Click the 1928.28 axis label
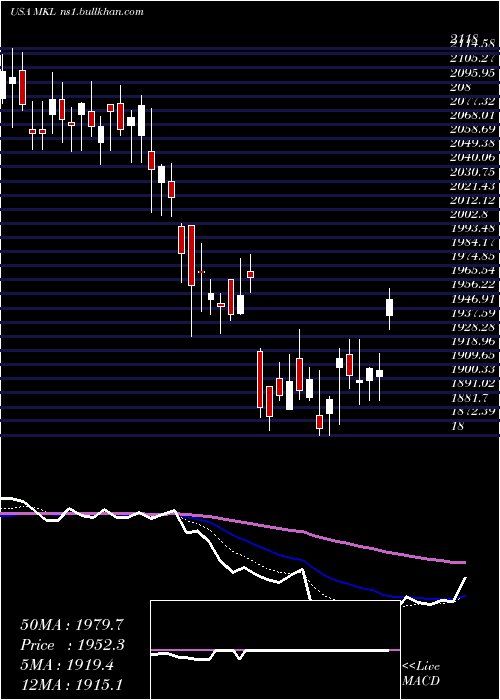This screenshot has height=700, width=500. coord(473,327)
